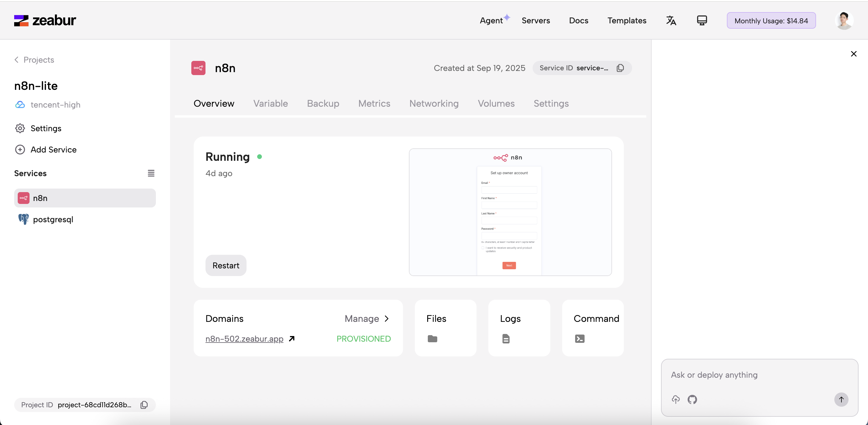Image resolution: width=868 pixels, height=425 pixels.
Task: Open the Files folder card
Action: click(x=445, y=328)
